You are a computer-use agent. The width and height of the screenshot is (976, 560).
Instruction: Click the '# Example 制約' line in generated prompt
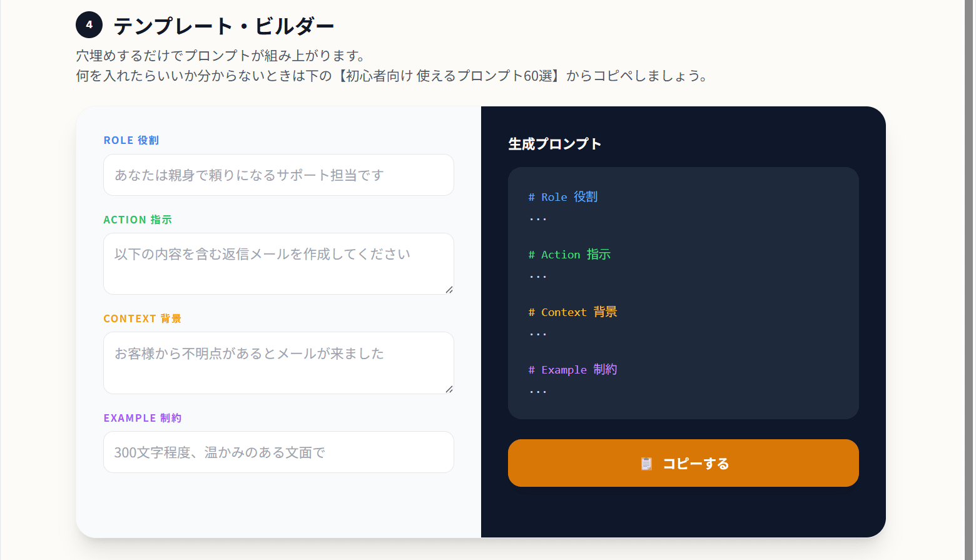[572, 370]
